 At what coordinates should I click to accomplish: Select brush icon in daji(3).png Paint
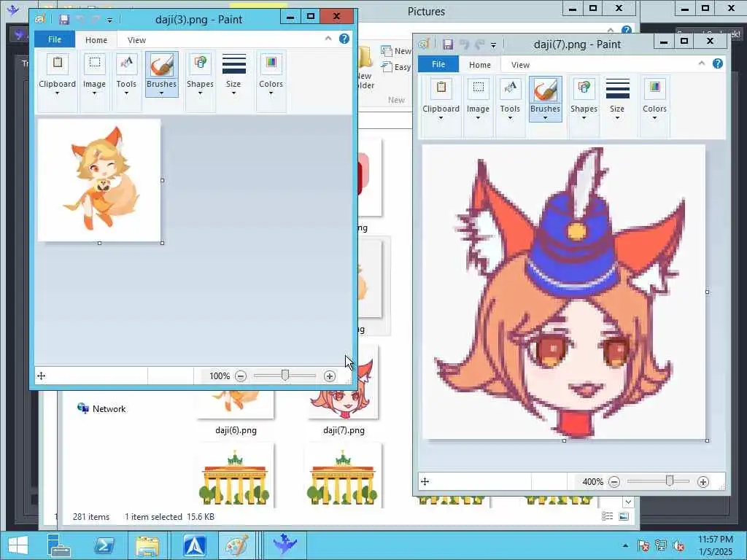pos(161,65)
